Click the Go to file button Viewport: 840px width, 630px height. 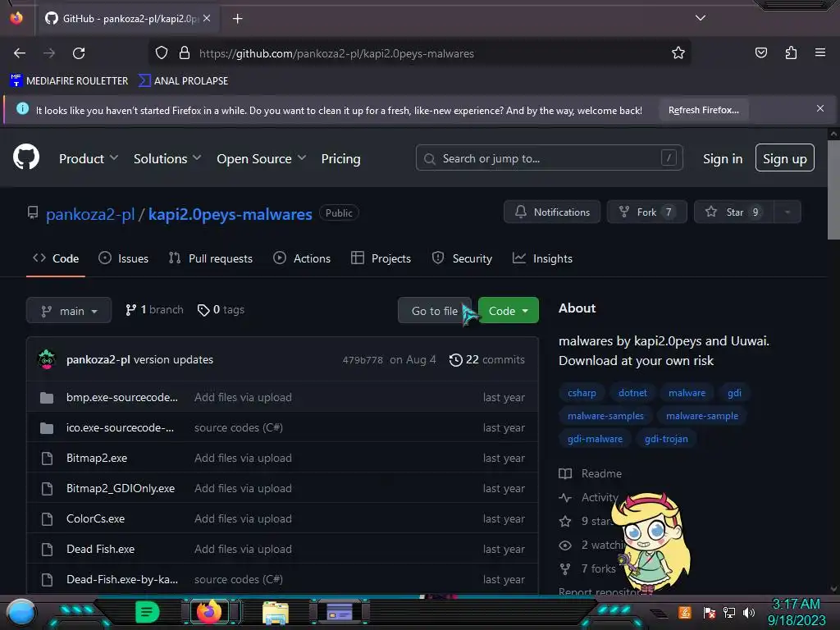[x=435, y=311]
